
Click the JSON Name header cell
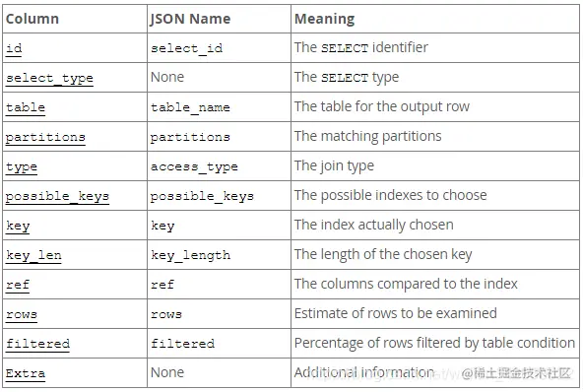tap(219, 19)
